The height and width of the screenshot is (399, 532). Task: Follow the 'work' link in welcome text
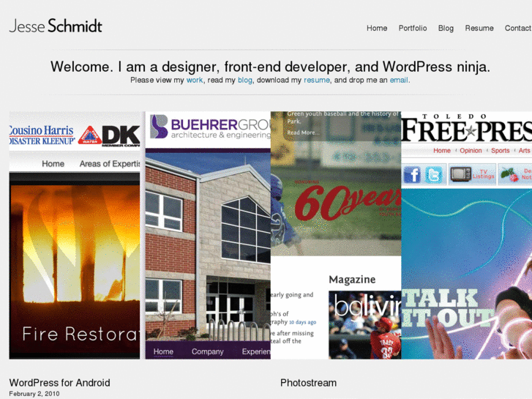tap(195, 80)
